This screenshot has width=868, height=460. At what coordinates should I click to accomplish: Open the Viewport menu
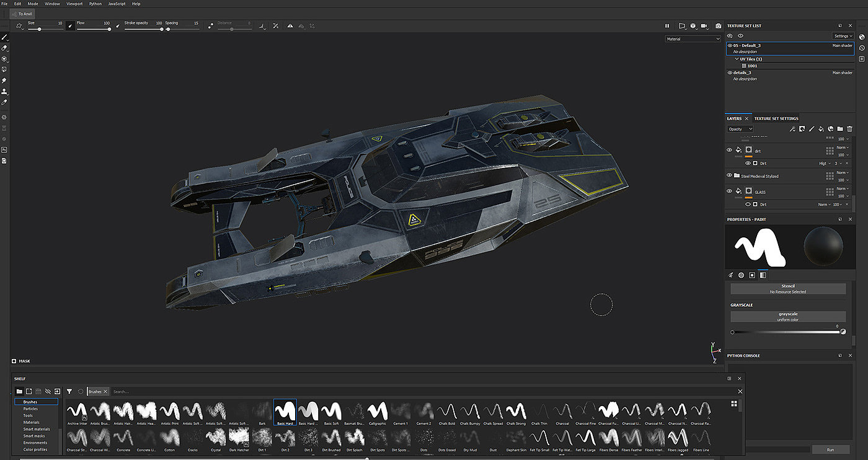[74, 4]
